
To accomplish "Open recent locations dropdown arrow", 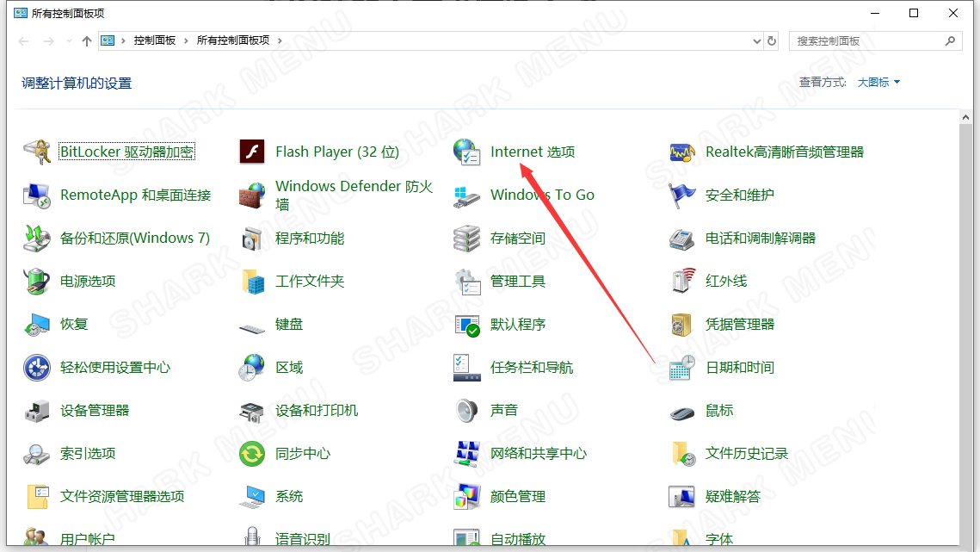I will click(69, 41).
